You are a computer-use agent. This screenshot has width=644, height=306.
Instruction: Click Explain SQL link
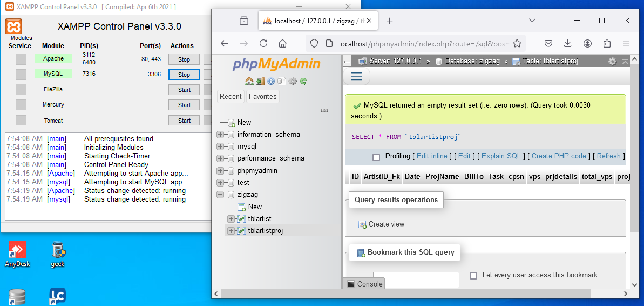(x=501, y=156)
